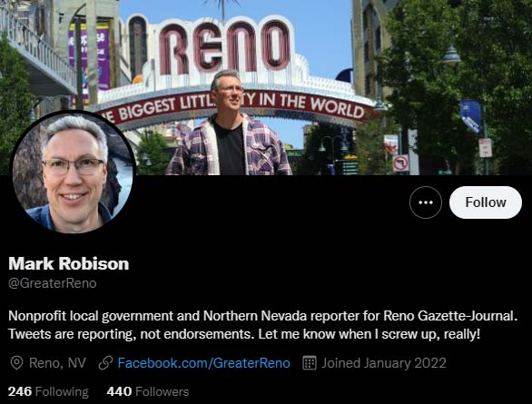Follow Mark Robison's account

486,202
